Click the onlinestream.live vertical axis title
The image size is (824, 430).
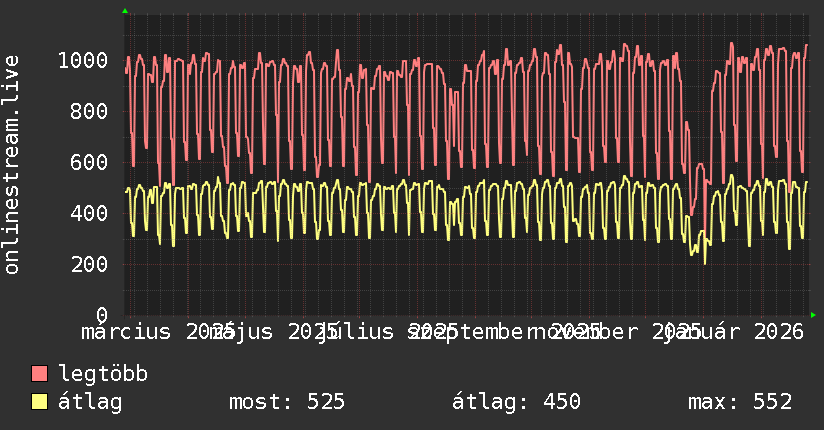pos(12,165)
